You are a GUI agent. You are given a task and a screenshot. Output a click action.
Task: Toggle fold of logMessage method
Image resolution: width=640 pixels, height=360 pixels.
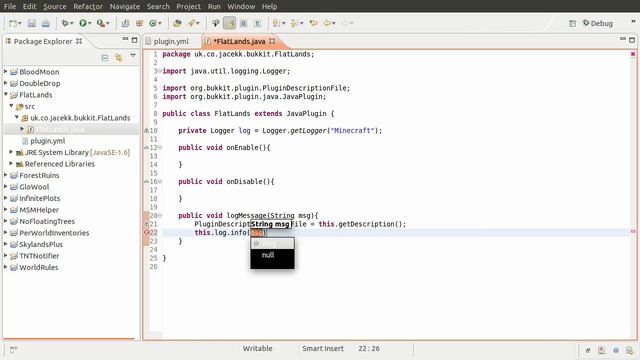[160, 215]
